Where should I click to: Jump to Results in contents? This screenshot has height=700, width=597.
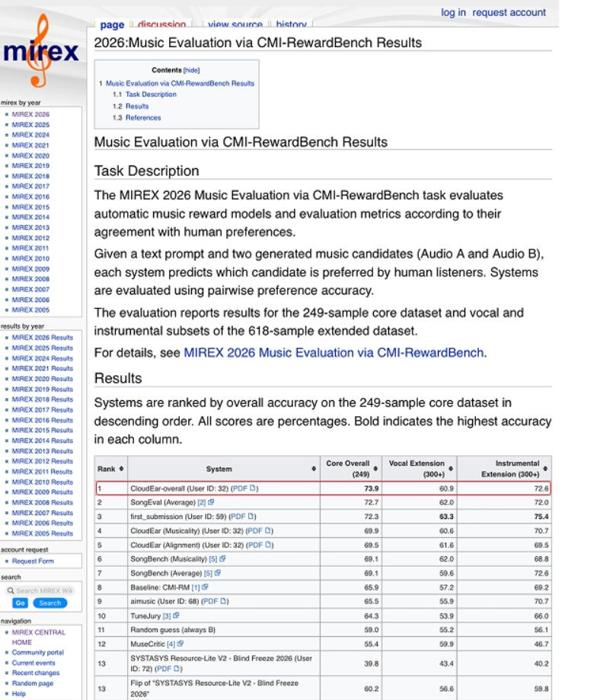click(137, 107)
